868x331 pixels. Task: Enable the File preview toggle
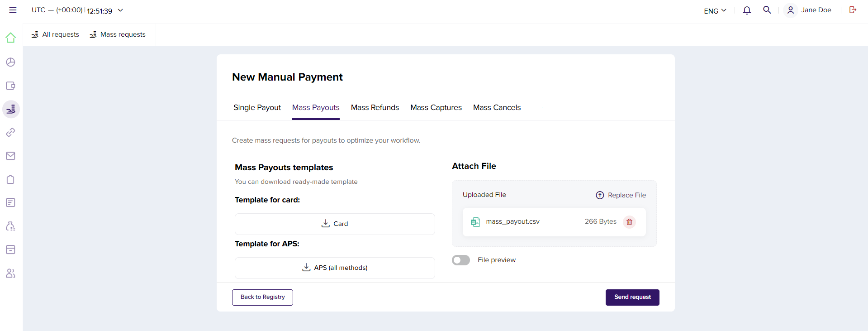(461, 260)
